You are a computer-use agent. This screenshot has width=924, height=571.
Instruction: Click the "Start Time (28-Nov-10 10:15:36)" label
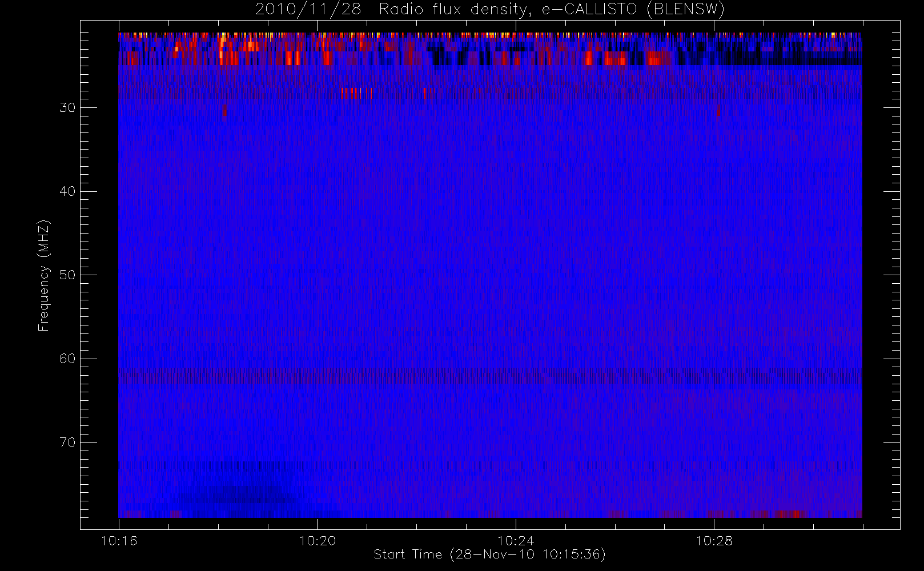pos(489,554)
